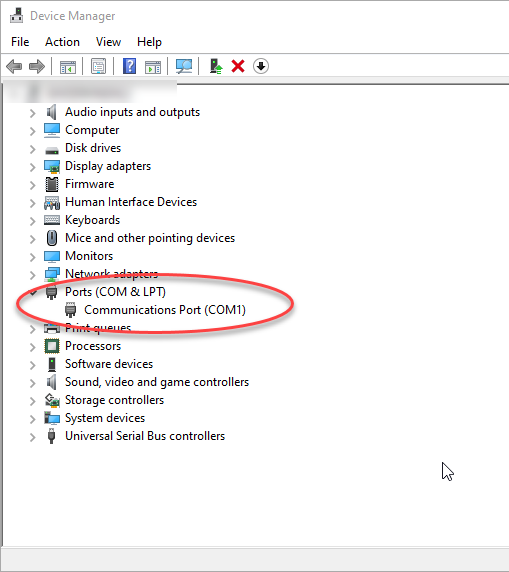This screenshot has height=572, width=509.
Task: Open the File menu
Action: click(x=20, y=42)
